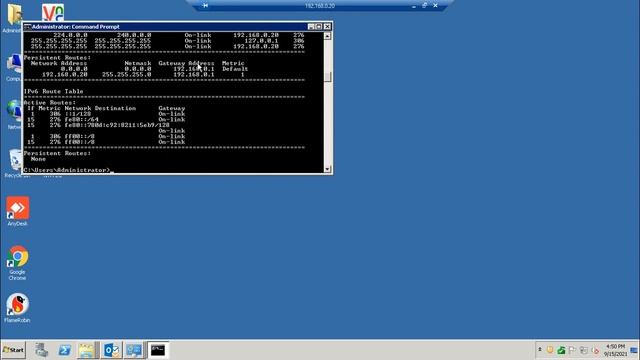Open the AnyDesk desktop shortcut

[17, 211]
